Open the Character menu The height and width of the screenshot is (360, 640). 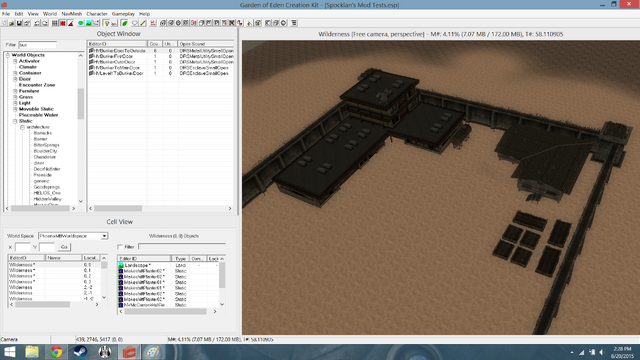97,14
